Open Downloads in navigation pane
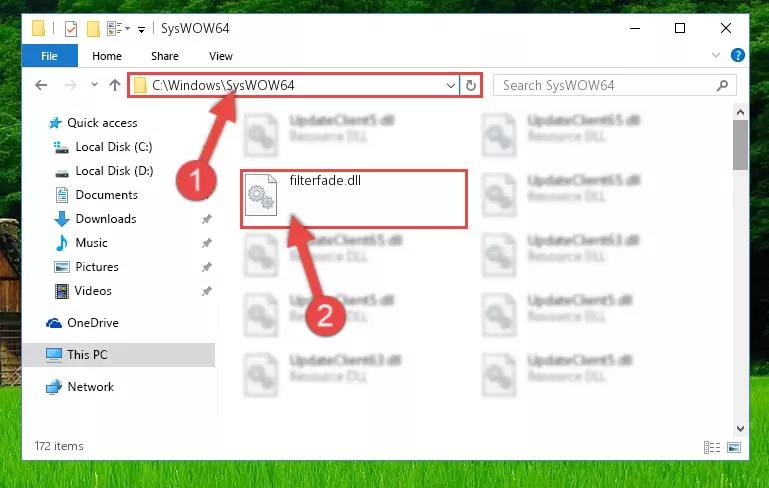769x488 pixels. pyautogui.click(x=106, y=219)
